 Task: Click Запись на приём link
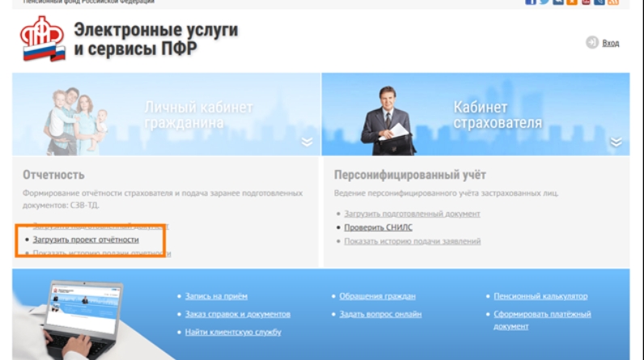pyautogui.click(x=215, y=296)
